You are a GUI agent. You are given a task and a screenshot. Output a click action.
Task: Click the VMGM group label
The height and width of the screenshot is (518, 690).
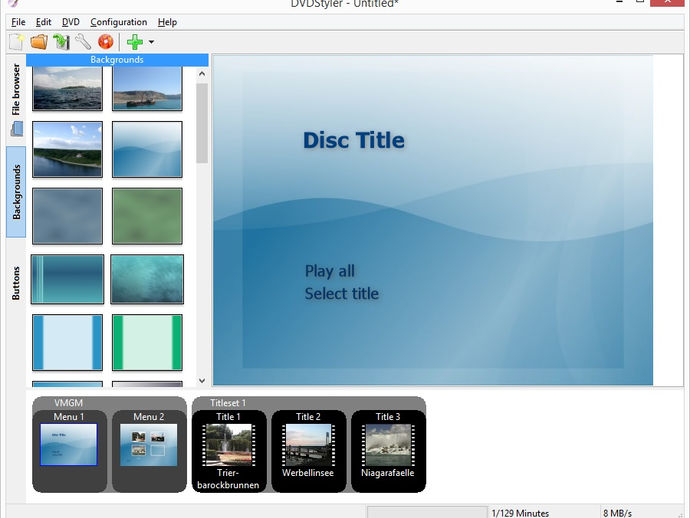pos(68,403)
